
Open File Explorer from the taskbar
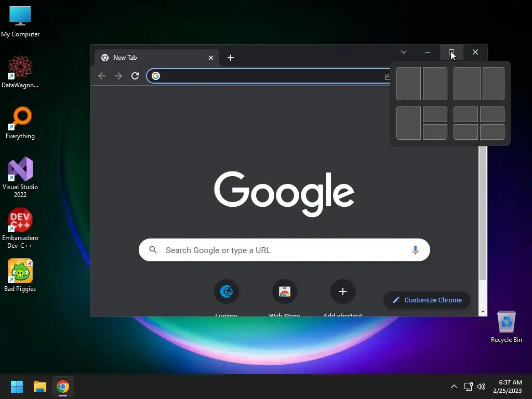[x=39, y=387]
